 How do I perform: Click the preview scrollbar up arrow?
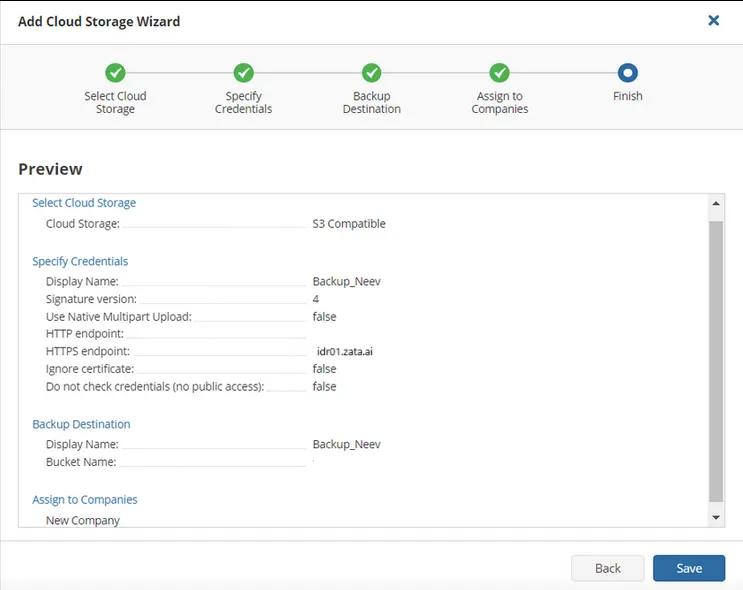click(716, 203)
